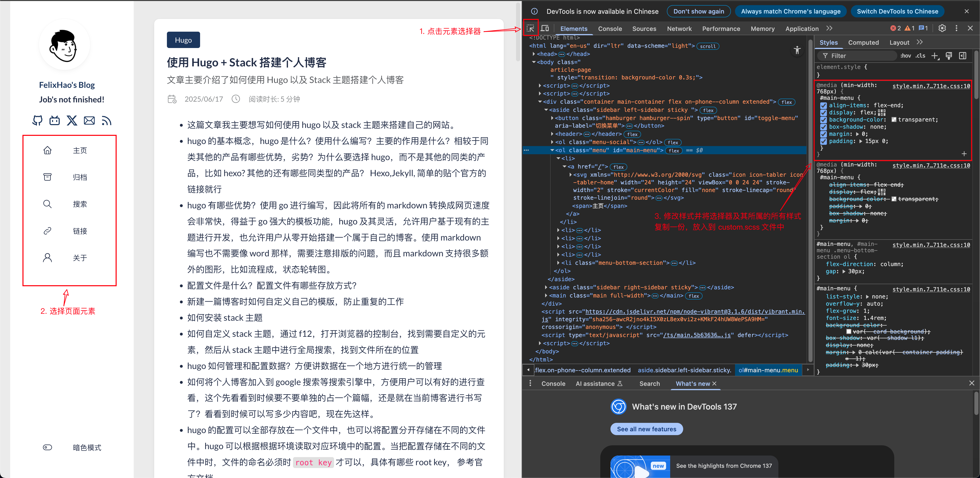Toggle the device toolbar icon

pos(545,28)
